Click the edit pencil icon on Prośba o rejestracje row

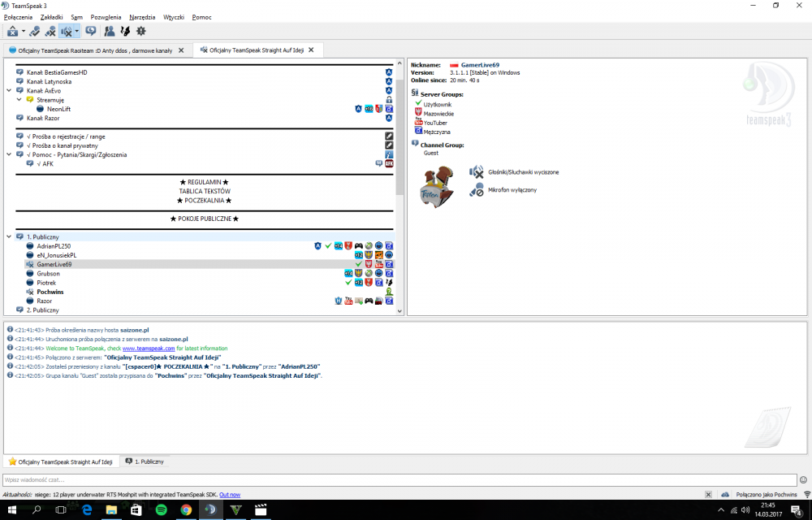click(389, 136)
